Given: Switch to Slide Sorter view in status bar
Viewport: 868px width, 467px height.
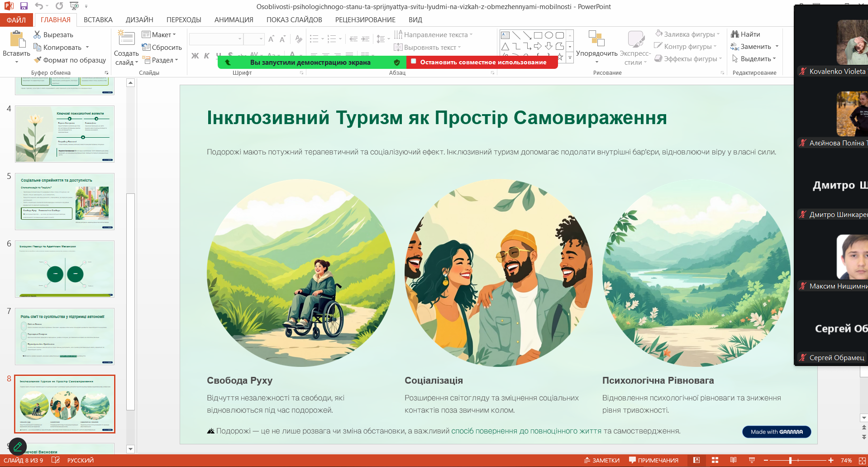Looking at the screenshot, I should tap(715, 460).
